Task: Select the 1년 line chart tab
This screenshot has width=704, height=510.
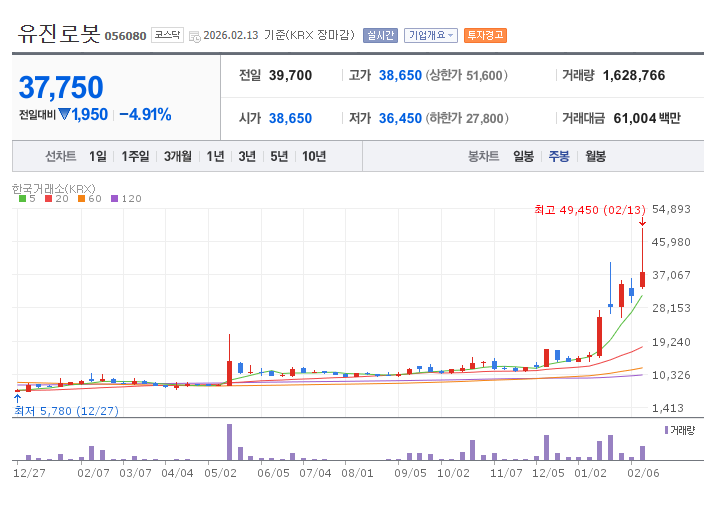Action: [215, 156]
